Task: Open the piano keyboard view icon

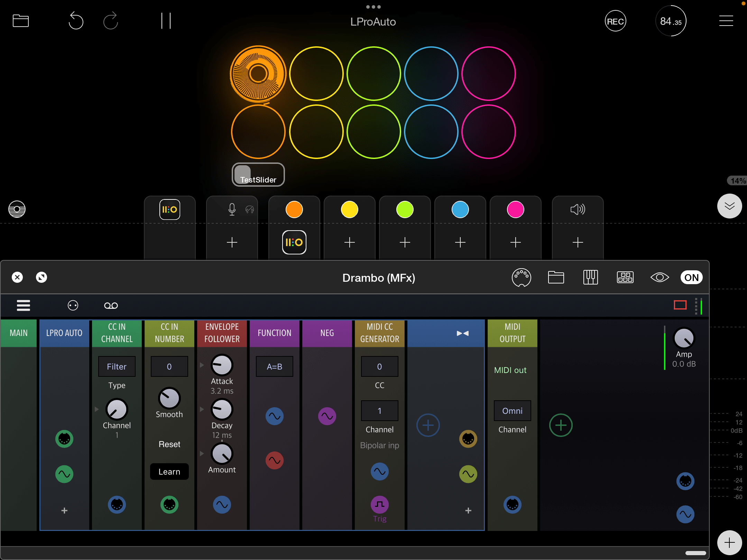Action: coord(590,278)
